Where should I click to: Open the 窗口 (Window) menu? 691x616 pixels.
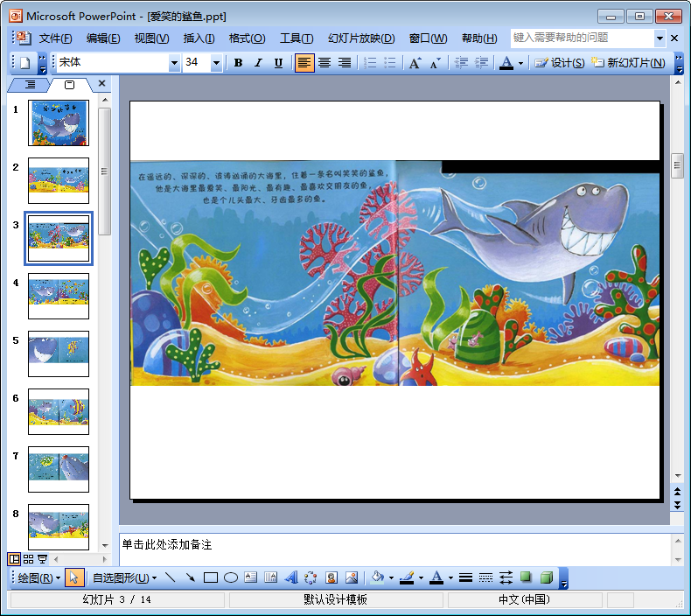point(428,38)
